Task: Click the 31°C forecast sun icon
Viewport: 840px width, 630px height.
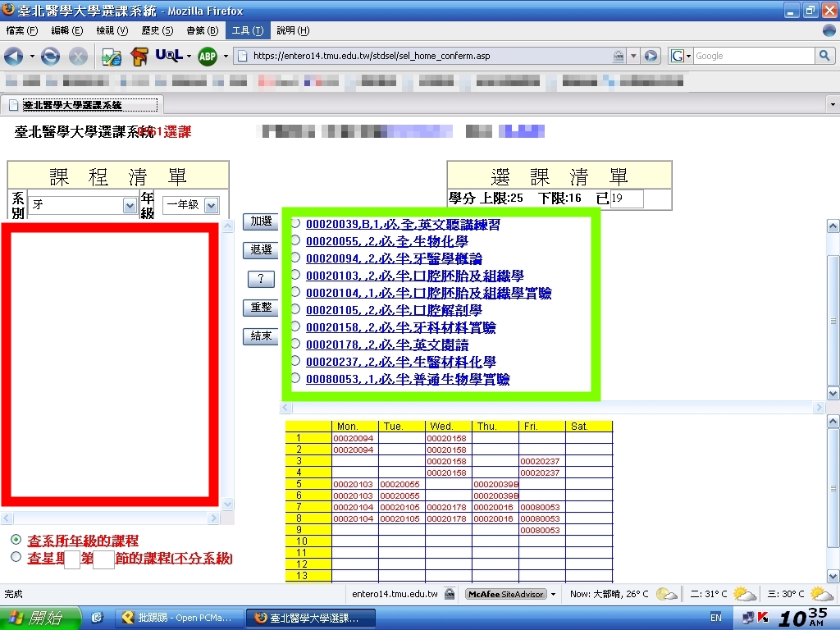Action: click(744, 594)
